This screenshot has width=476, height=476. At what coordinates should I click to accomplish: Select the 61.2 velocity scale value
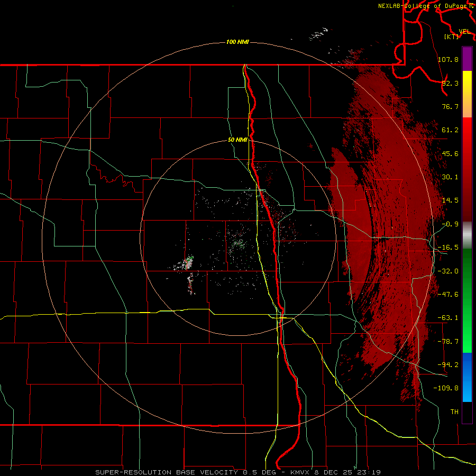tap(450, 130)
